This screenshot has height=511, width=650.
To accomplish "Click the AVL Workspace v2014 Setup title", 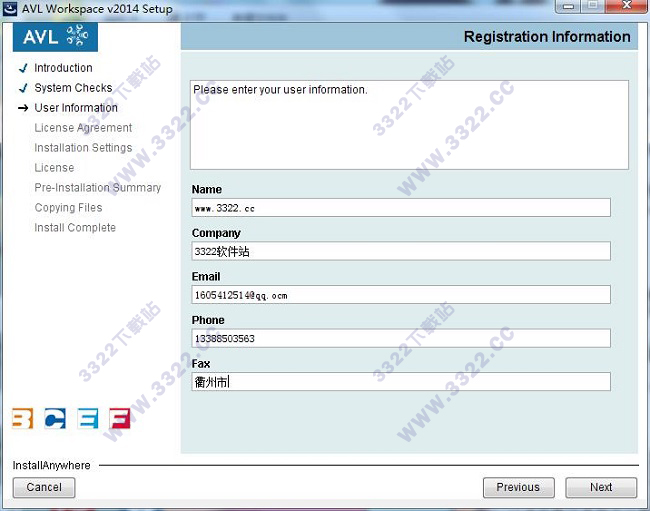I will (97, 9).
